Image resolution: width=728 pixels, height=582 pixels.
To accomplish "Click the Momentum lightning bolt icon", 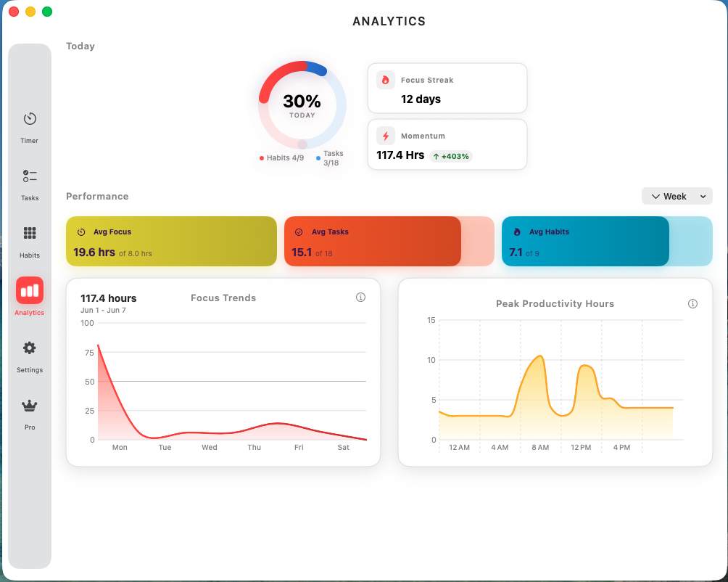I will pyautogui.click(x=385, y=136).
